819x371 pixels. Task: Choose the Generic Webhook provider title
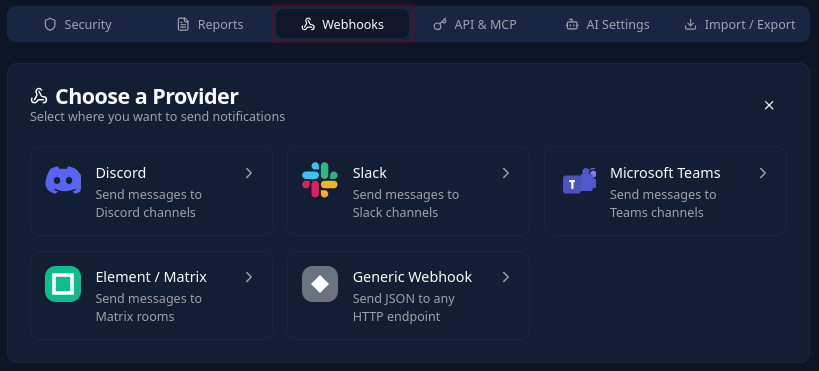tap(412, 277)
